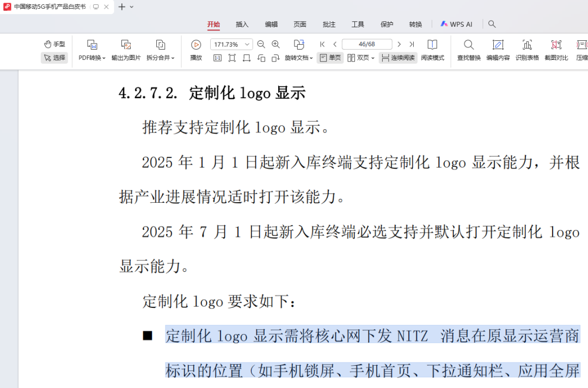588x388 pixels.
Task: Expand the 旋转文档 dropdown
Action: coord(311,58)
